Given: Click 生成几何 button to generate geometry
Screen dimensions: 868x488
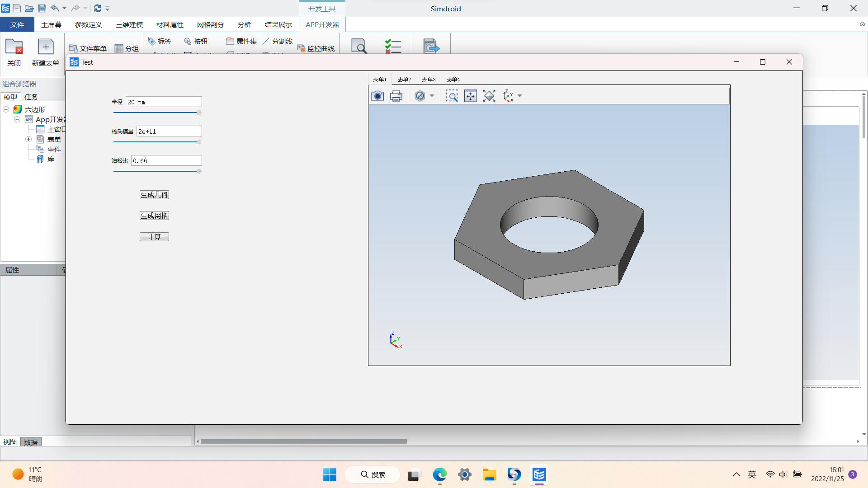Looking at the screenshot, I should (155, 194).
